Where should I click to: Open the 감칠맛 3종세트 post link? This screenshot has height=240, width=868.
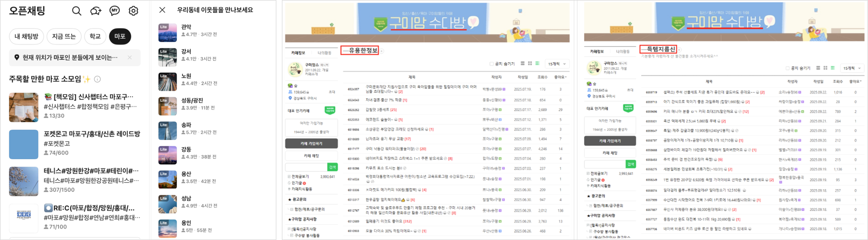coord(377,110)
